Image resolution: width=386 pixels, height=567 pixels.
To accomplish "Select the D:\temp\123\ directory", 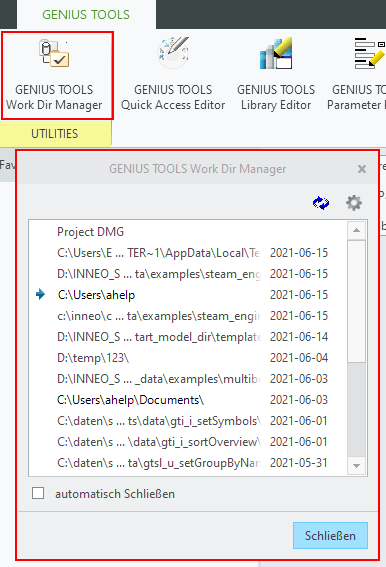I will [x=188, y=358].
